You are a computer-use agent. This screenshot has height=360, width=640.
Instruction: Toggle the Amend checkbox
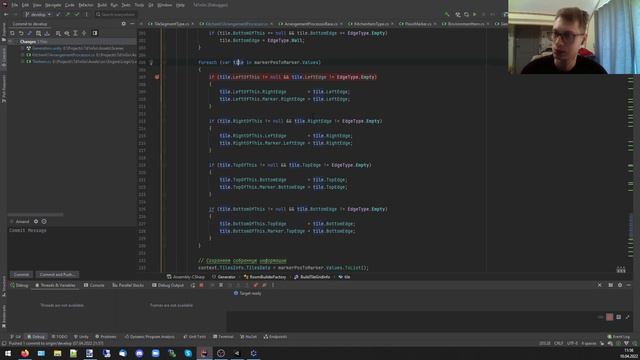coord(12,221)
